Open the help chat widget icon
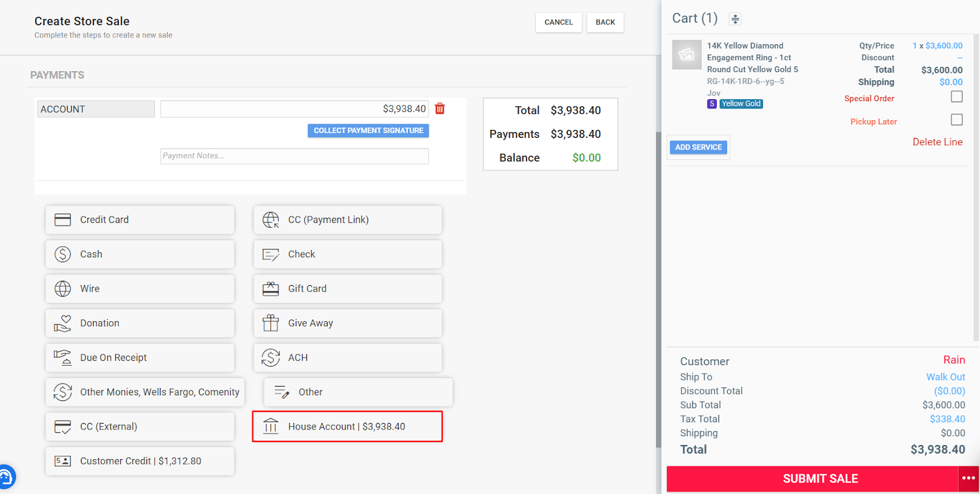The image size is (980, 494). pyautogui.click(x=5, y=476)
